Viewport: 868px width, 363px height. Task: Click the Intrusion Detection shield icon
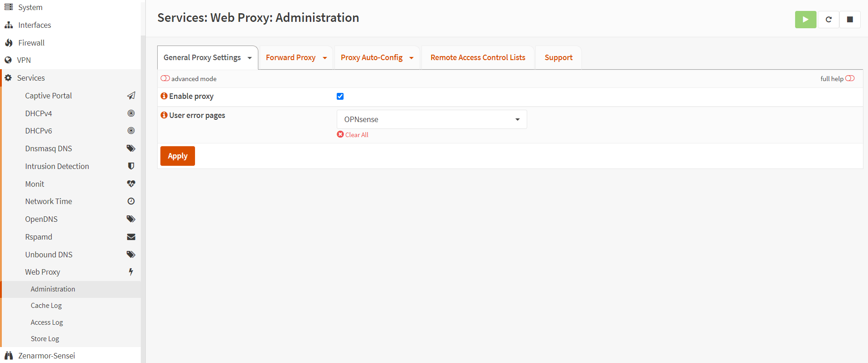(x=131, y=166)
